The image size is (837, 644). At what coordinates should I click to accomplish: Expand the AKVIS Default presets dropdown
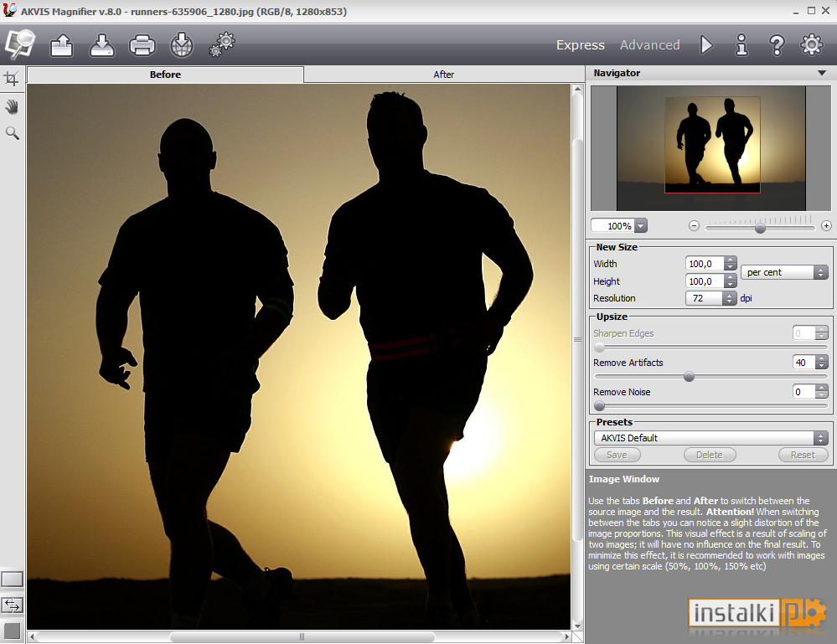click(711, 438)
